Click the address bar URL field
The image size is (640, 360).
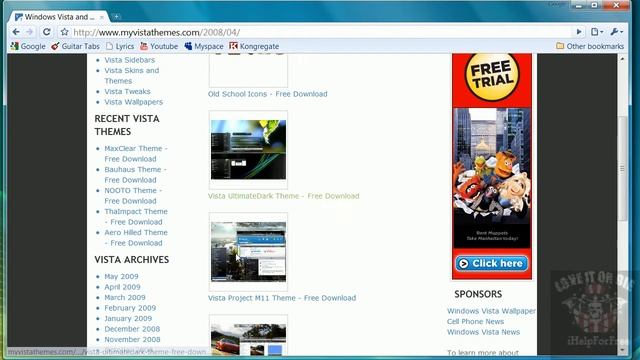click(x=318, y=32)
